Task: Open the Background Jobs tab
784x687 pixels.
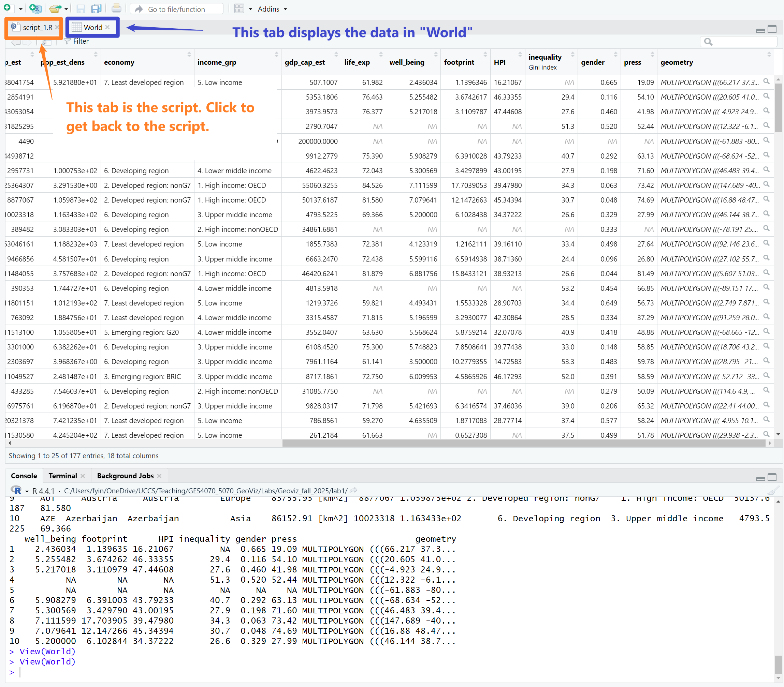Action: (x=125, y=476)
